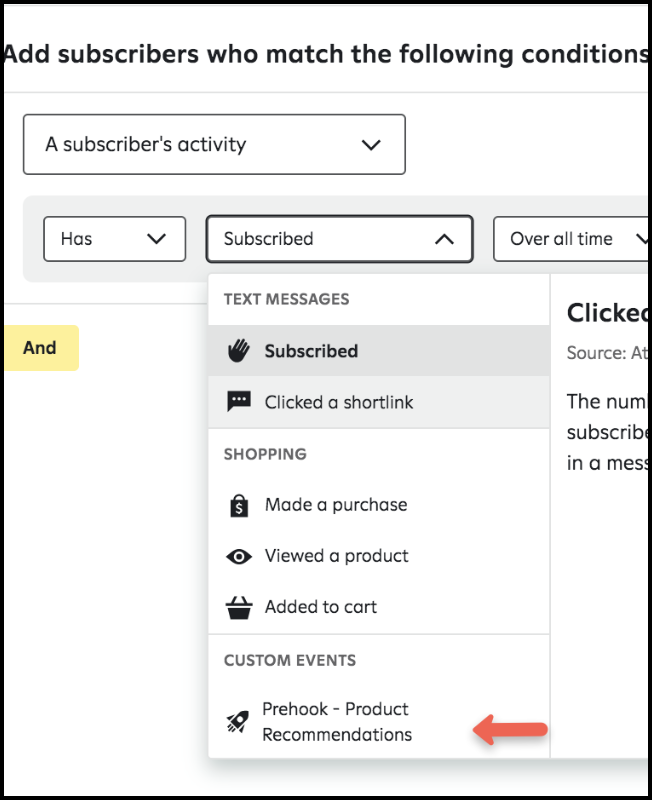Viewport: 652px width, 800px height.
Task: Click the message bubble icon for shortlink
Action: pyautogui.click(x=238, y=402)
